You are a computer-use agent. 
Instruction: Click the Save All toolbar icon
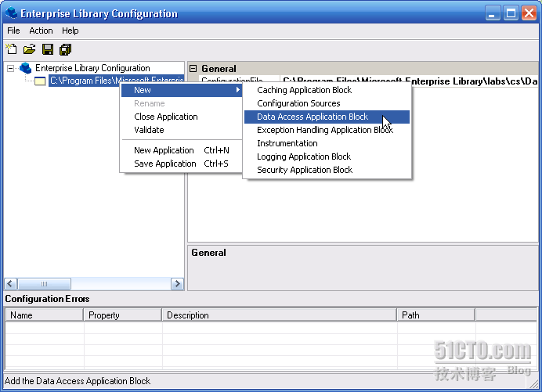pos(65,49)
